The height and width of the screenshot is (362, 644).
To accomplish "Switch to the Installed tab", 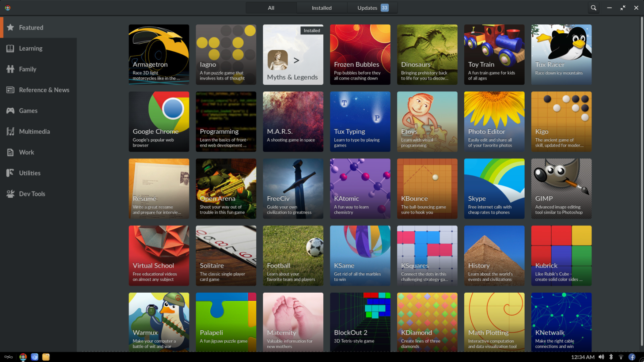I will pyautogui.click(x=322, y=8).
